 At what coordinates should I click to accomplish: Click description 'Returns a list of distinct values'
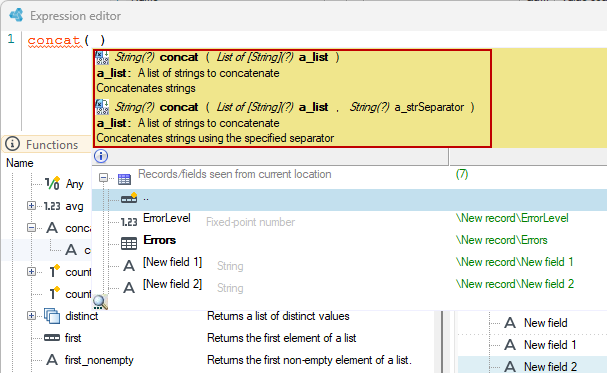[x=278, y=316]
